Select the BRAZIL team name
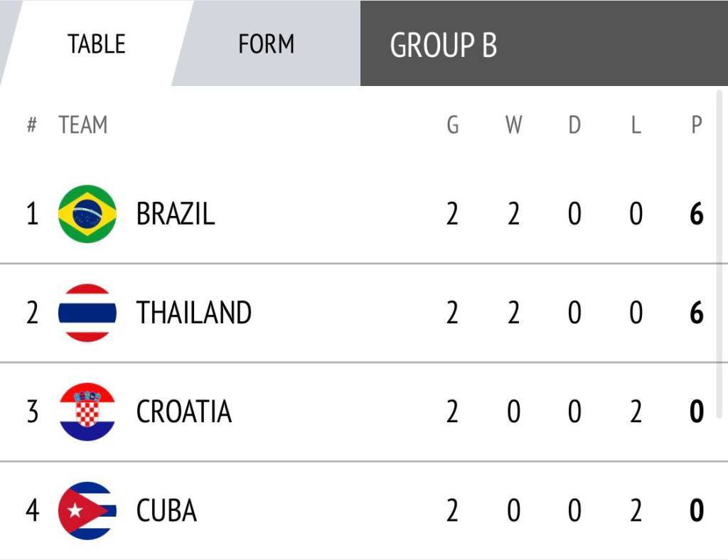 pyautogui.click(x=175, y=214)
